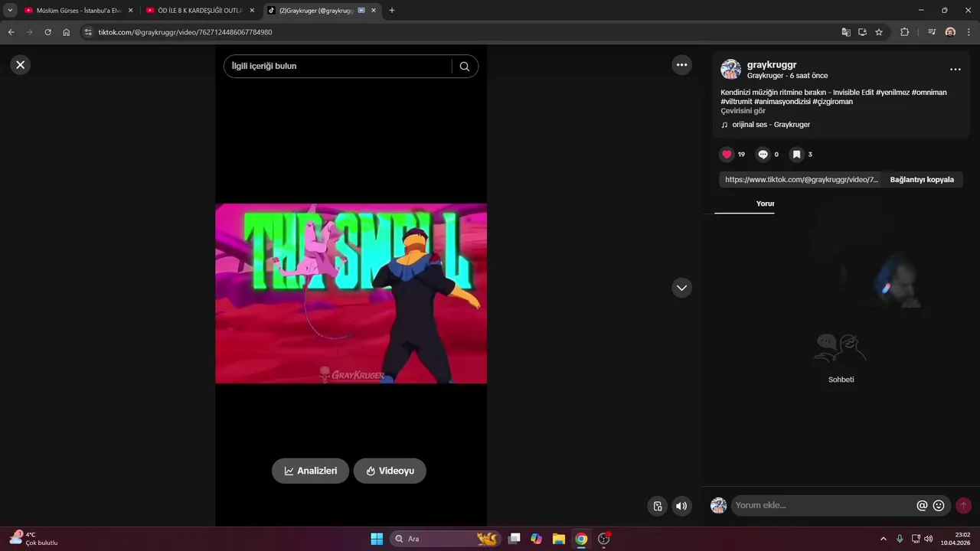The height and width of the screenshot is (551, 980).
Task: Go to next video with down arrow
Action: coord(681,288)
